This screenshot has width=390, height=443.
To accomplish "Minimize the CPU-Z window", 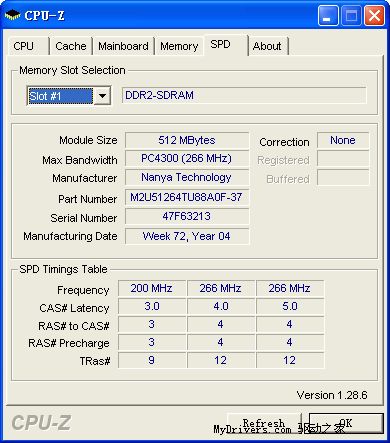I will (x=327, y=15).
